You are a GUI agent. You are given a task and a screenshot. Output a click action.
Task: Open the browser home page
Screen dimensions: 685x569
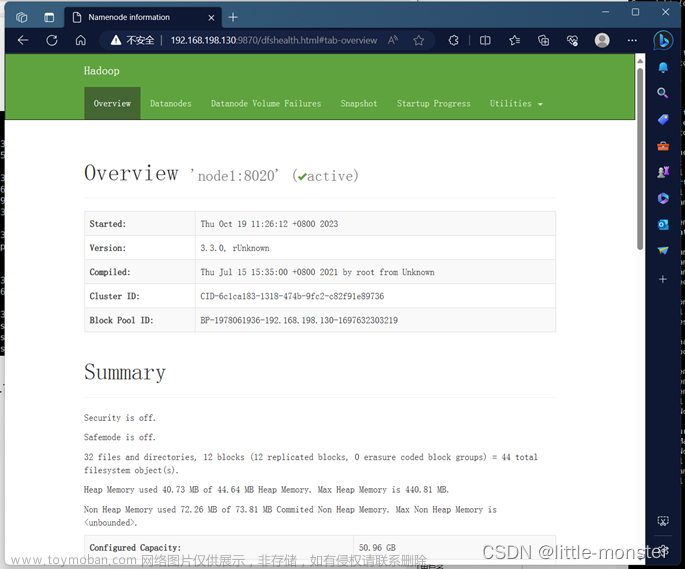click(80, 40)
